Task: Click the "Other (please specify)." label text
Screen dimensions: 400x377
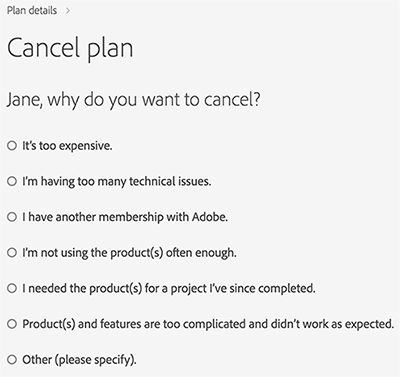Action: click(79, 360)
